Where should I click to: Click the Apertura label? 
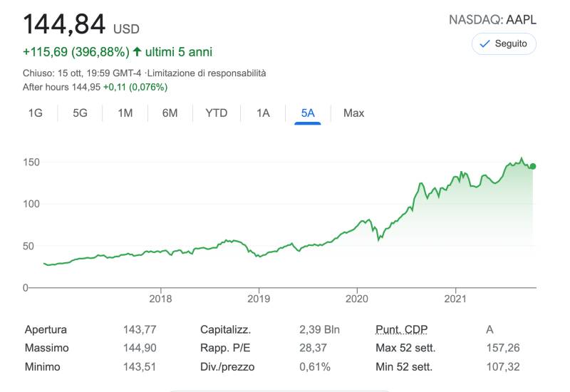point(46,329)
